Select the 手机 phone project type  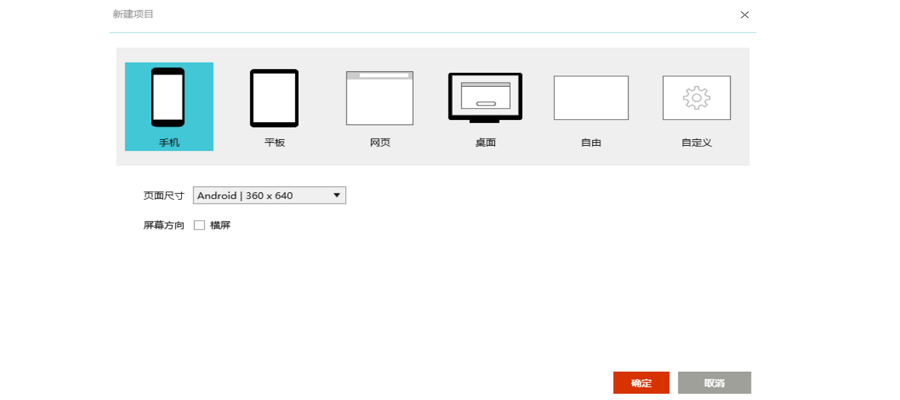click(x=169, y=107)
